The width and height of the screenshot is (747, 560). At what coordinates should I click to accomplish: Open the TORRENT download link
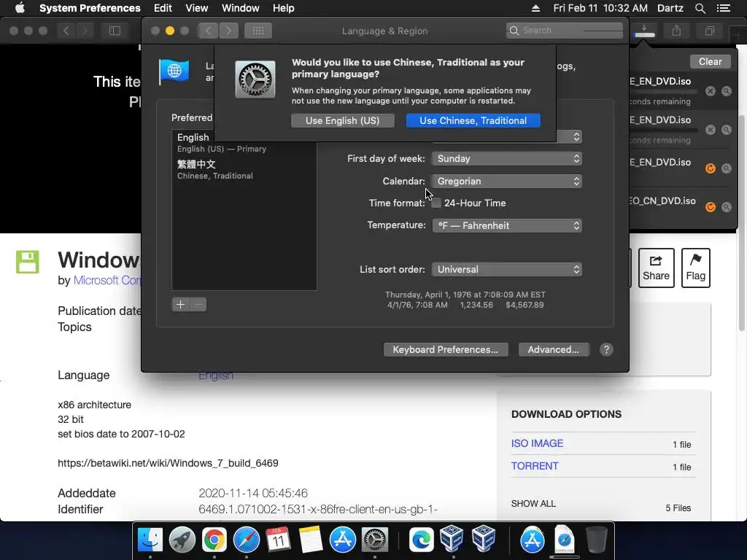[535, 466]
